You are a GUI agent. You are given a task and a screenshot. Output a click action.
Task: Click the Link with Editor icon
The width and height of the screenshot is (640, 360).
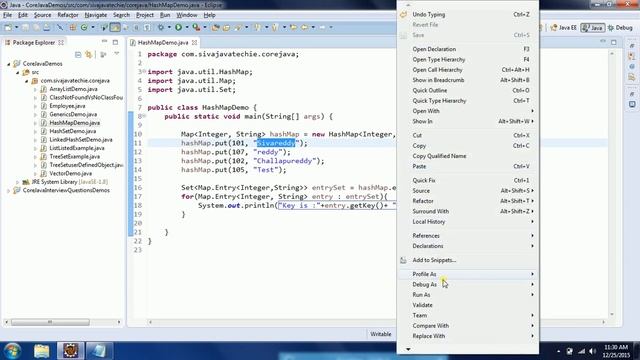[x=89, y=54]
